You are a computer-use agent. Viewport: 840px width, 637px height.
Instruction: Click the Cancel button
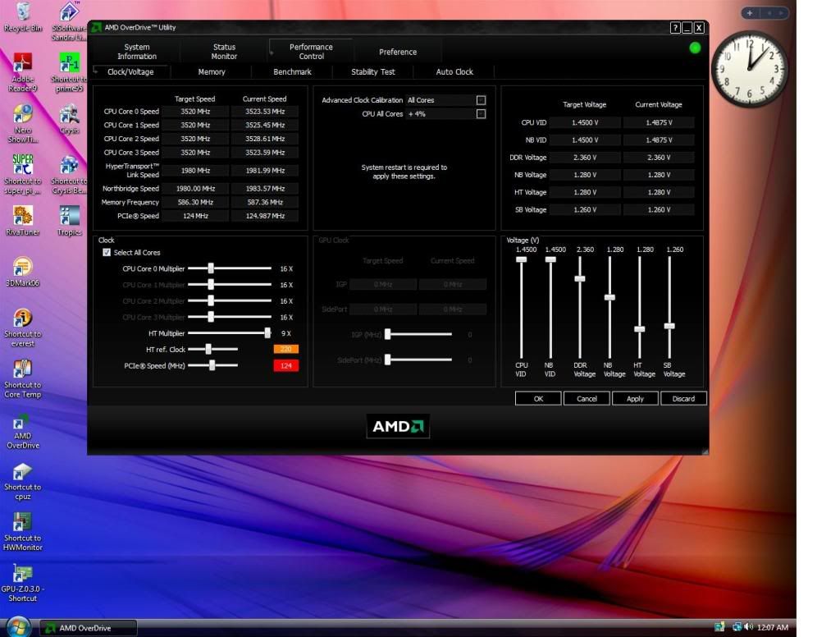click(x=587, y=398)
